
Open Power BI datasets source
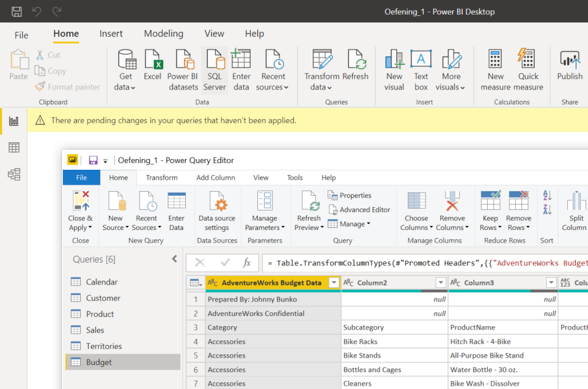click(183, 70)
